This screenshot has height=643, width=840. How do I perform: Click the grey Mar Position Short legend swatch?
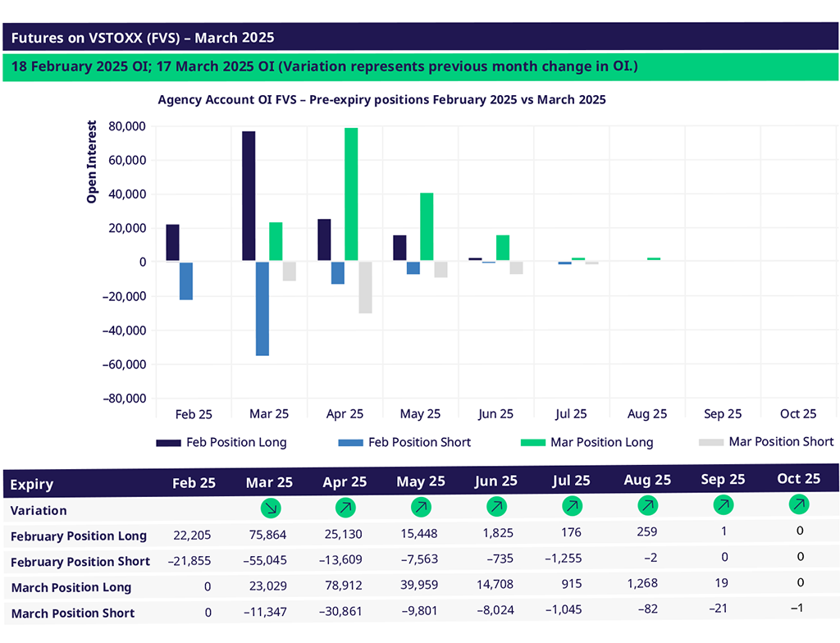point(710,442)
